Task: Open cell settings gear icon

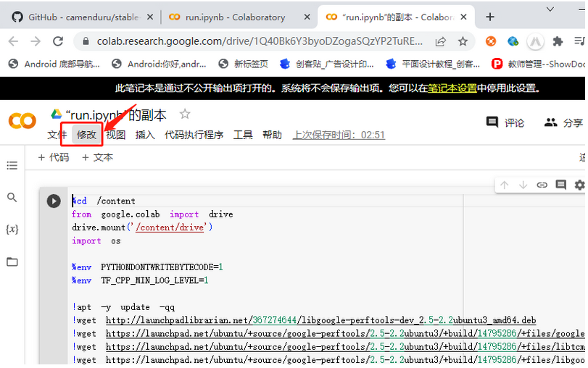Action: [579, 185]
